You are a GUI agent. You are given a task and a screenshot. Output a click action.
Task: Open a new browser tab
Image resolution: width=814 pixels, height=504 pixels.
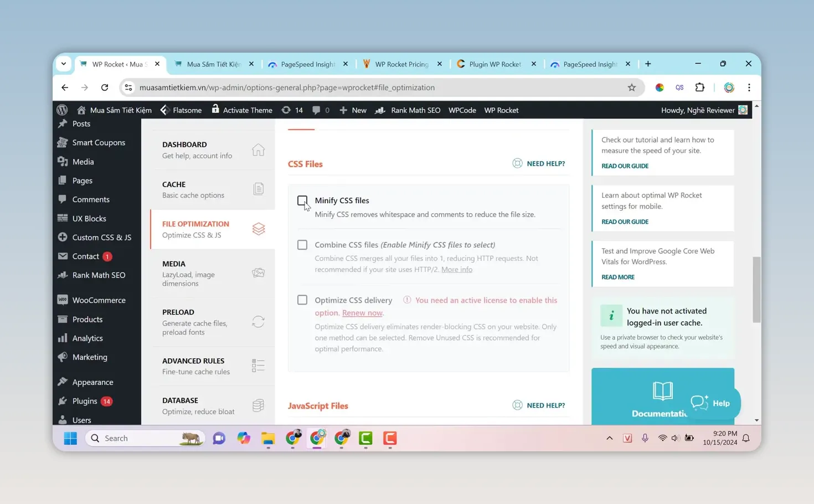(648, 64)
